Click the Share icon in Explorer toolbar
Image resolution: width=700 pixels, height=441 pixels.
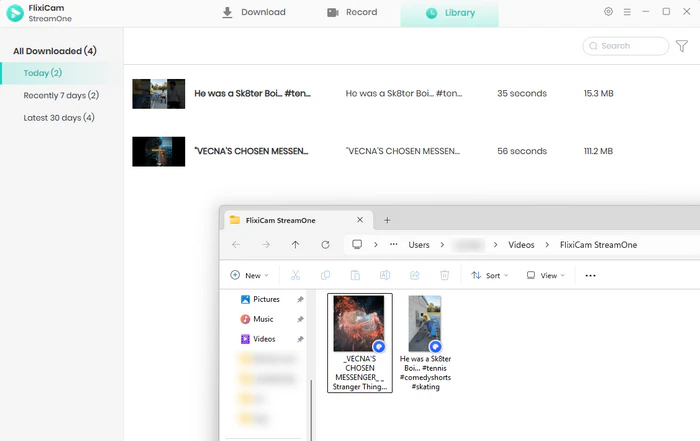[415, 275]
